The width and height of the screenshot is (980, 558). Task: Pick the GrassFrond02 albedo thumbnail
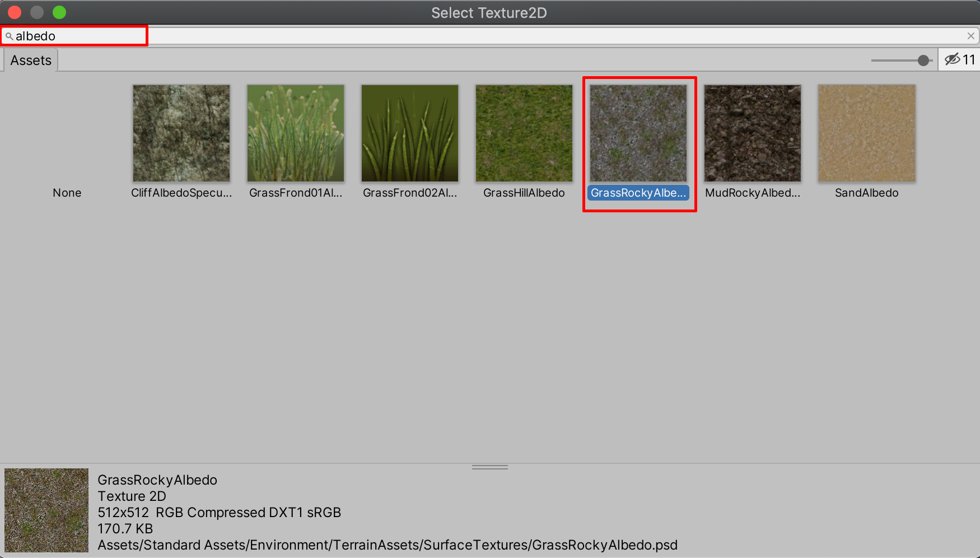point(410,133)
